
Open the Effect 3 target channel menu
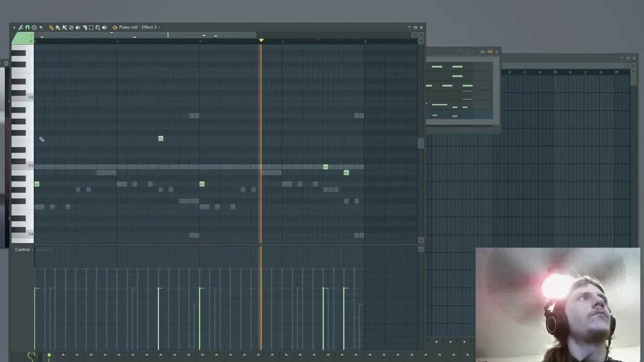click(159, 27)
